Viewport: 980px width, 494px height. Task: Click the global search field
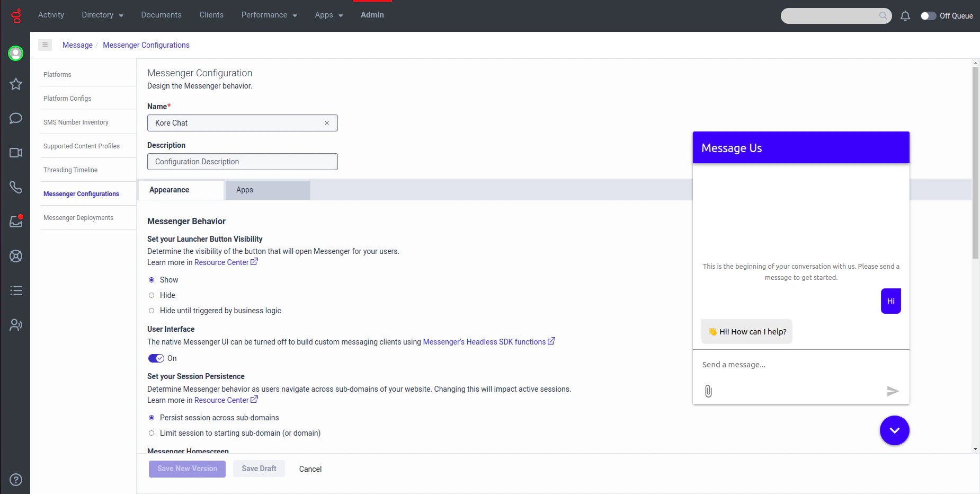(832, 16)
